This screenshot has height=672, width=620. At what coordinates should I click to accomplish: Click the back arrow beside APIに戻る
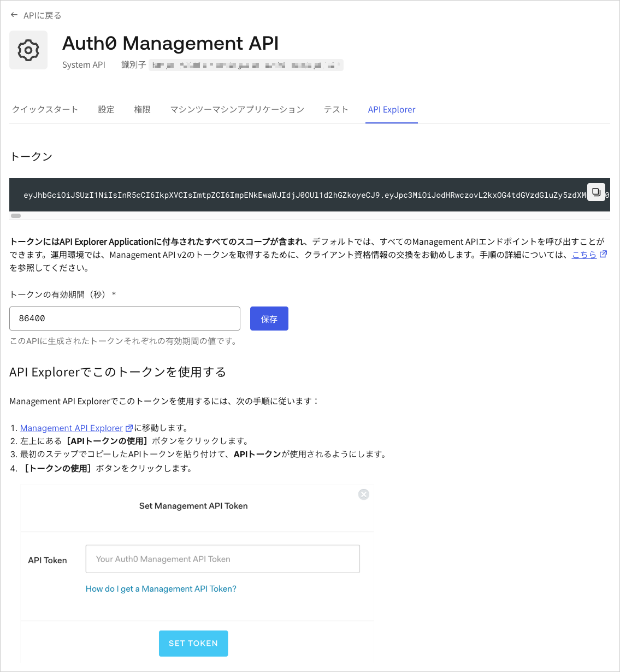(x=14, y=15)
